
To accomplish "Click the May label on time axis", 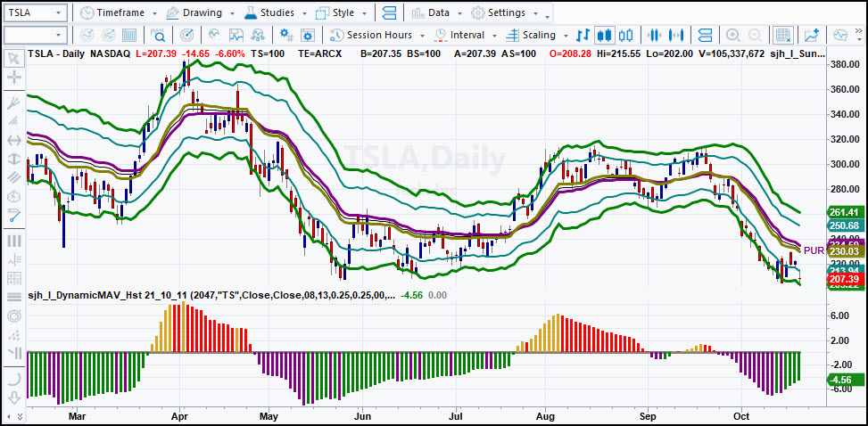I will pyautogui.click(x=269, y=415).
